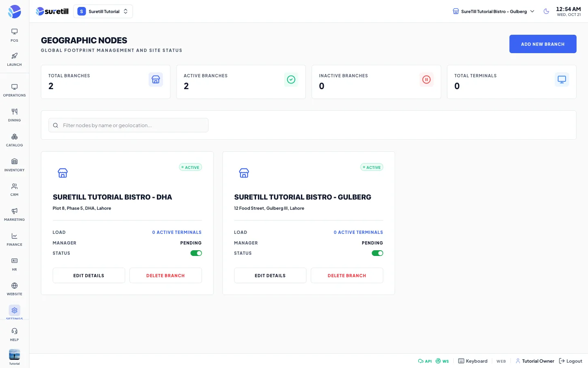
Task: Click the Active badge on DHA card
Action: pyautogui.click(x=190, y=167)
